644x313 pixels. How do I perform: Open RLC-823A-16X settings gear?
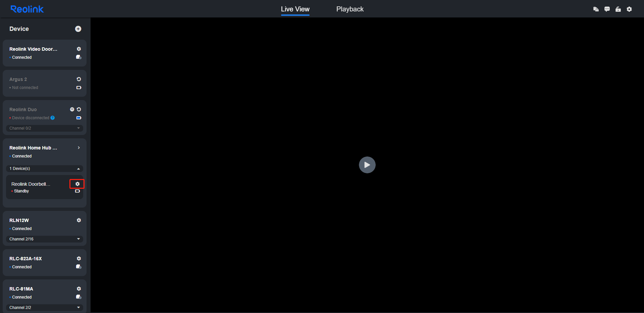pyautogui.click(x=79, y=259)
